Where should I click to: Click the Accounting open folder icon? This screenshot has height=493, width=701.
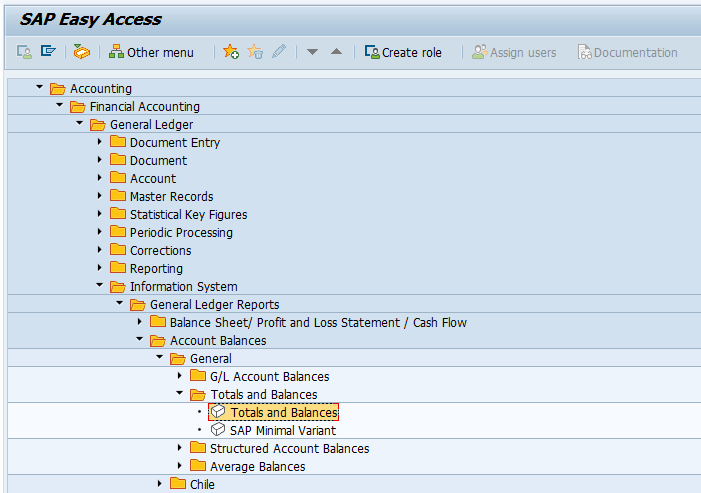pyautogui.click(x=57, y=89)
